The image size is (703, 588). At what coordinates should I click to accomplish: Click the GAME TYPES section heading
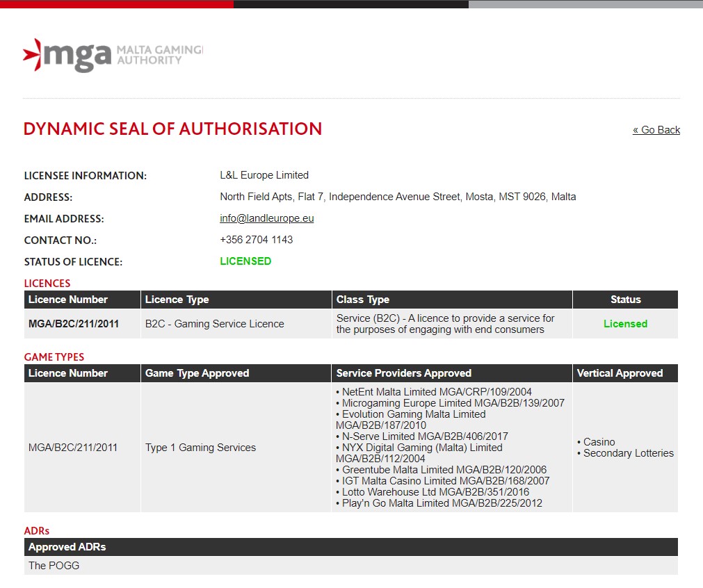(x=54, y=357)
